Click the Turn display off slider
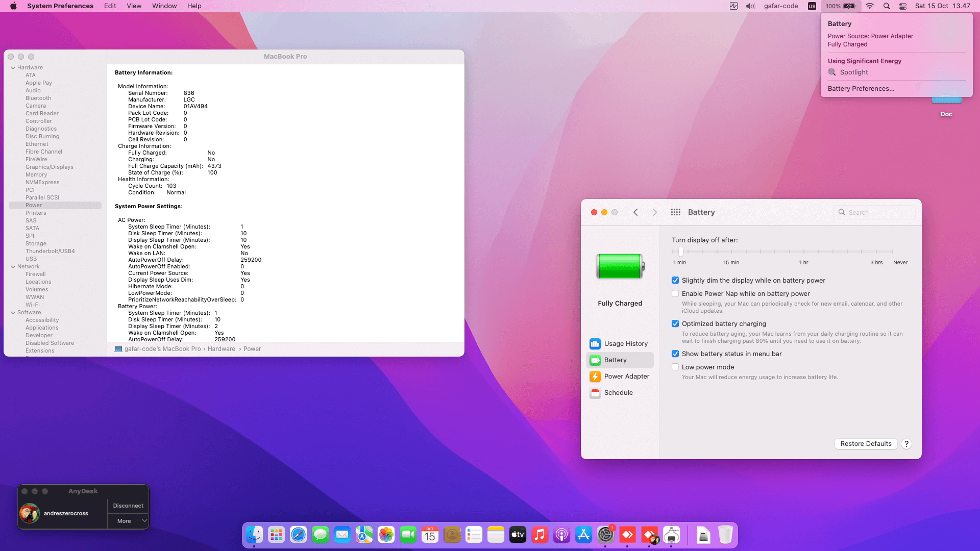The width and height of the screenshot is (980, 551). (x=680, y=252)
